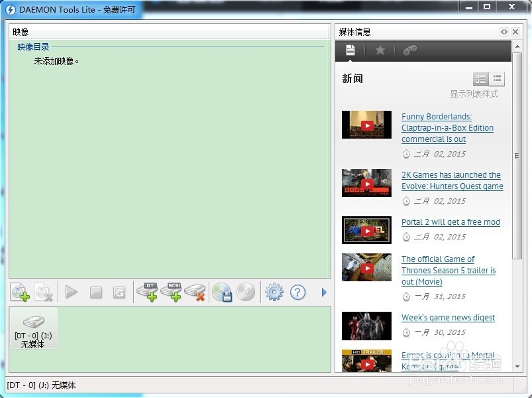The height and width of the screenshot is (398, 532).
Task: Switch to detailed thumbnail view style
Action: (481, 79)
